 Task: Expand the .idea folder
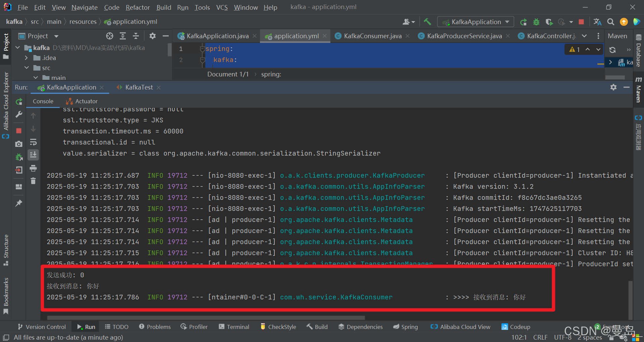tap(26, 58)
